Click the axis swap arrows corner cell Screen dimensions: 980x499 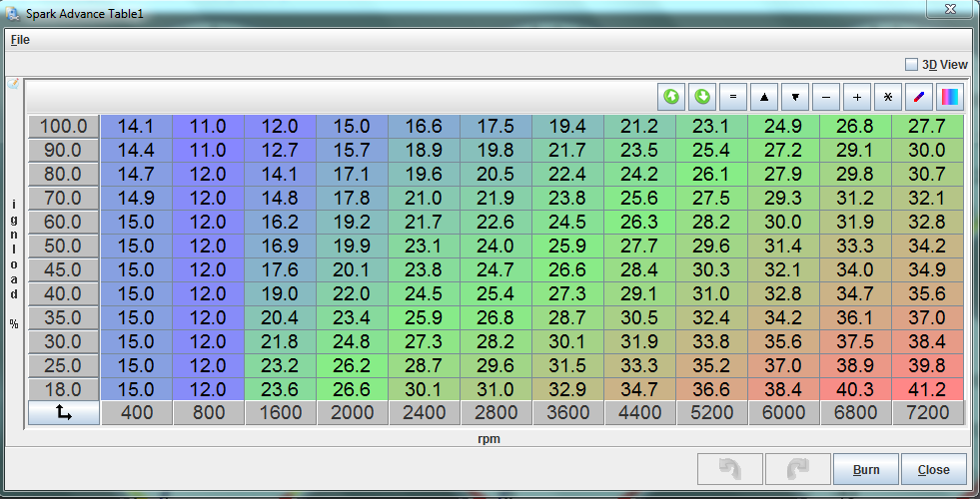point(64,412)
